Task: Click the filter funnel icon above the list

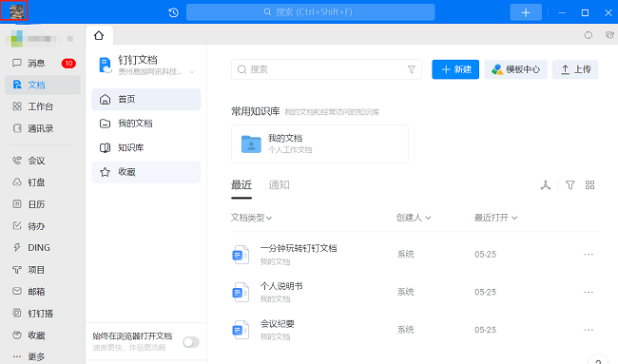Action: pos(570,185)
